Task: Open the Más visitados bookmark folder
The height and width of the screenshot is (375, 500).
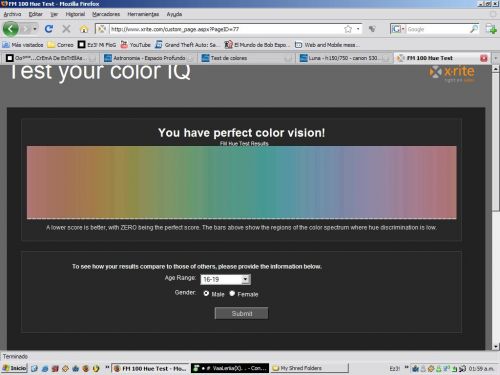Action: tap(23, 45)
